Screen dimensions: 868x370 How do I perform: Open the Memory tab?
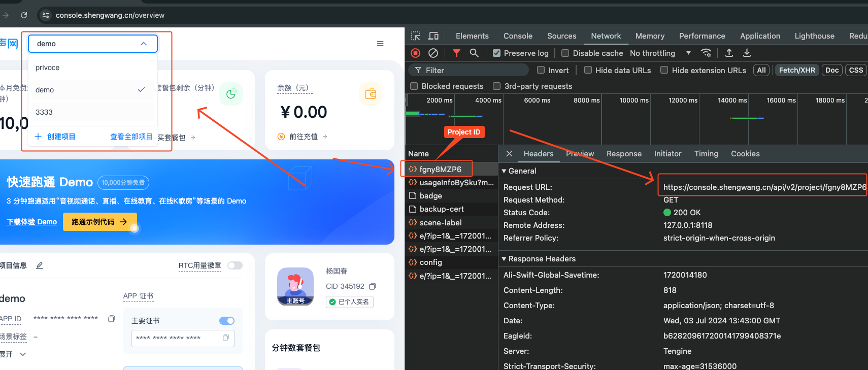(650, 36)
